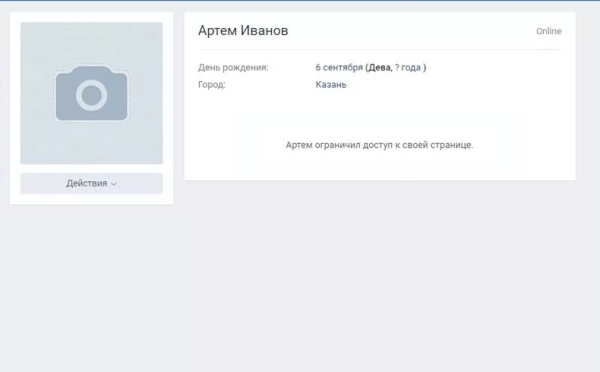Click the ? года link
Screen dimensions: 600x372
tap(408, 67)
